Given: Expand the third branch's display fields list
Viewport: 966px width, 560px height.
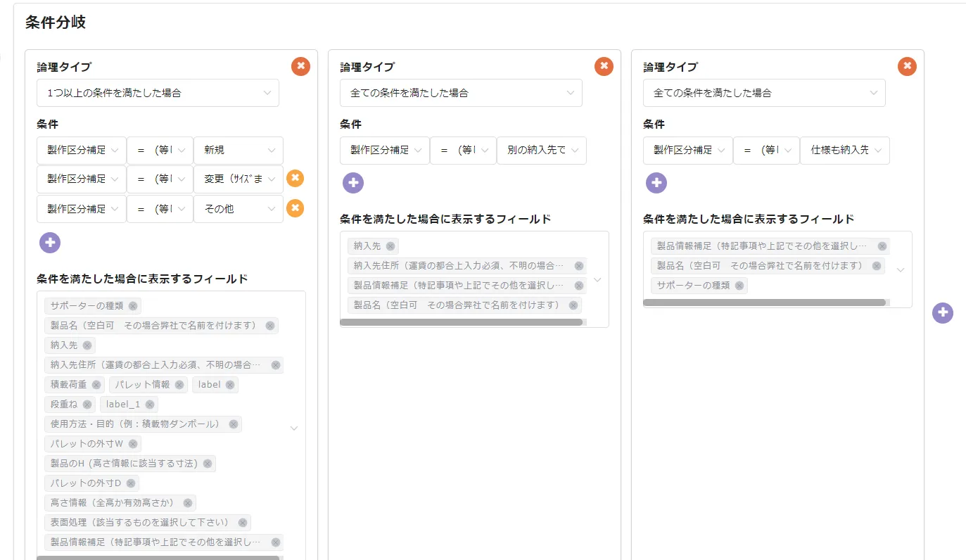Looking at the screenshot, I should pos(900,269).
